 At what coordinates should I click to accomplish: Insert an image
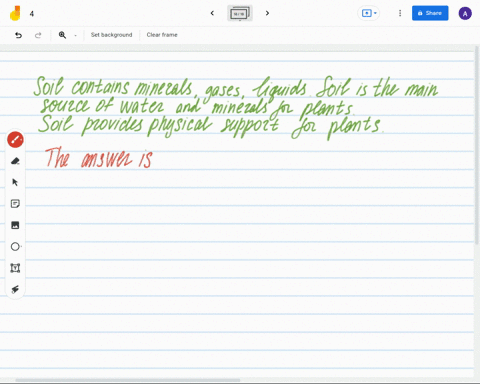tap(15, 225)
